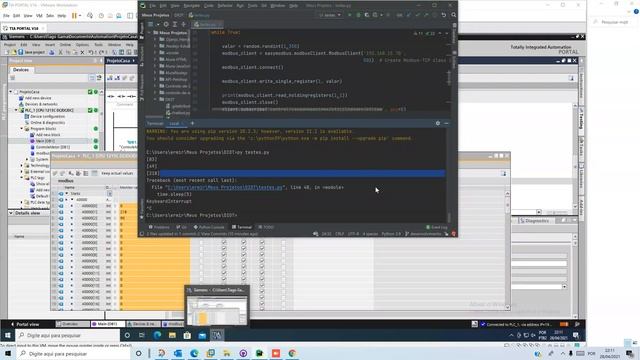Screen dimensions: 640x360
Task: Select Local terminal session tab
Action: (x=174, y=123)
